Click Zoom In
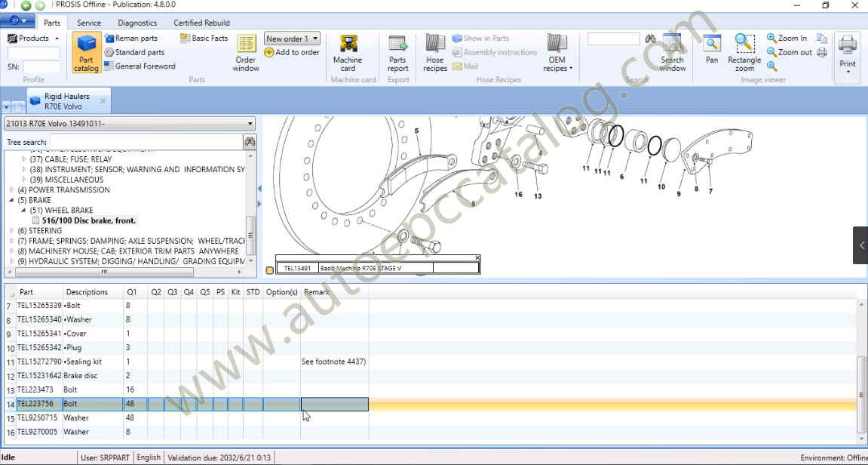868x465 pixels. [x=787, y=38]
